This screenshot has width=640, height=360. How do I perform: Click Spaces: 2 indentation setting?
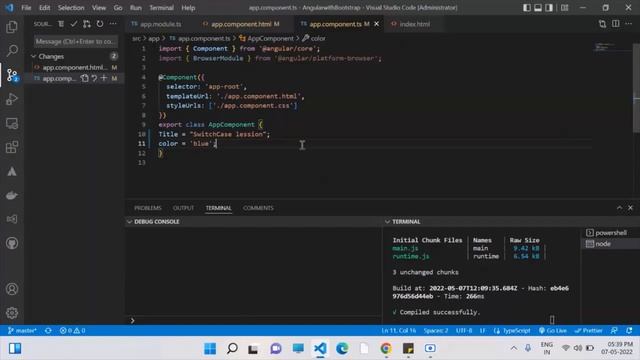click(x=436, y=330)
